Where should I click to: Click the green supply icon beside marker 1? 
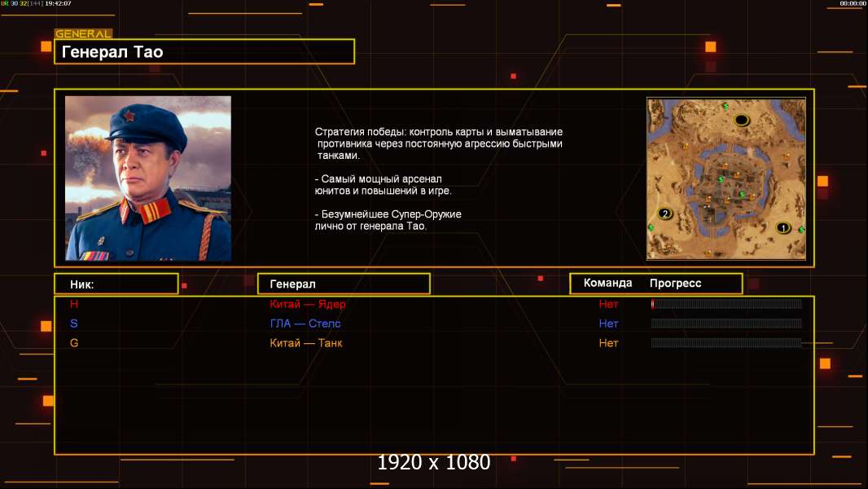(801, 229)
